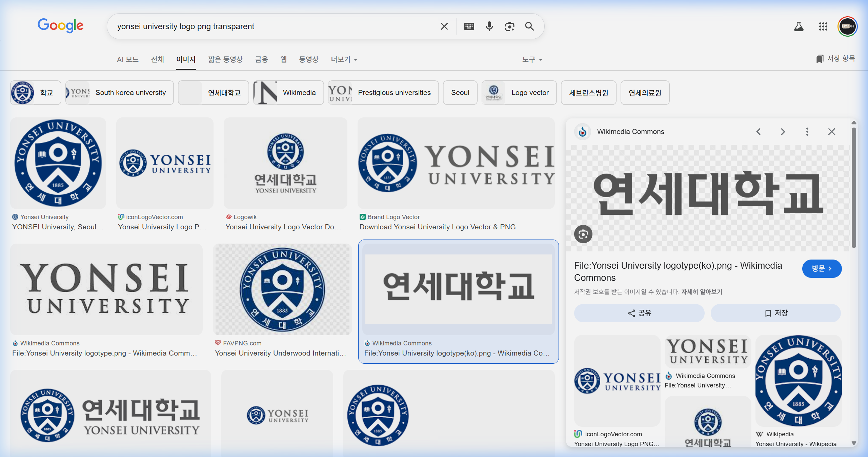Share the image with 공유 button
Screen dimensions: 868x457
coord(639,313)
